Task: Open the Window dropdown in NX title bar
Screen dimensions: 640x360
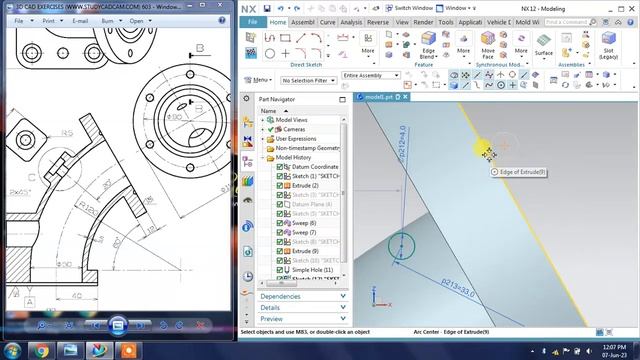Action: coord(455,8)
